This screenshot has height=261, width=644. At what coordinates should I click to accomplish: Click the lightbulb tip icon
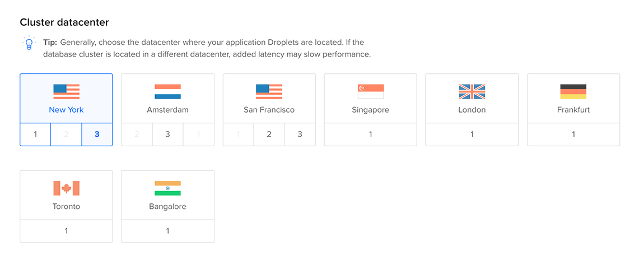pyautogui.click(x=29, y=43)
